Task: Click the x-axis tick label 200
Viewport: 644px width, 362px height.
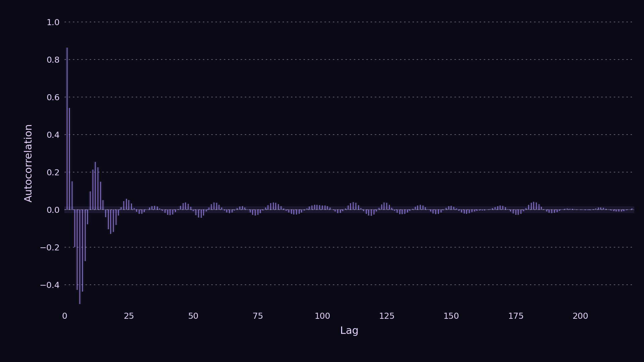Action: point(580,316)
